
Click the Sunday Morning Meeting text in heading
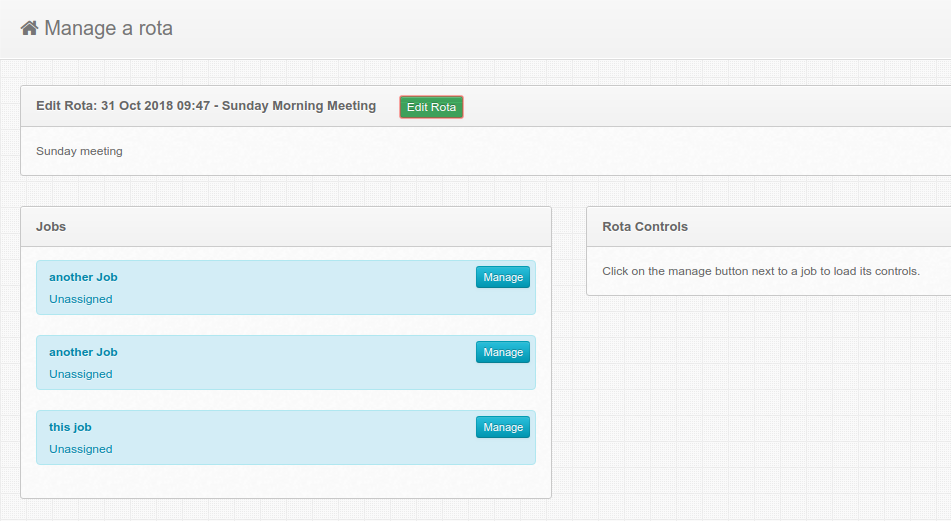click(299, 106)
